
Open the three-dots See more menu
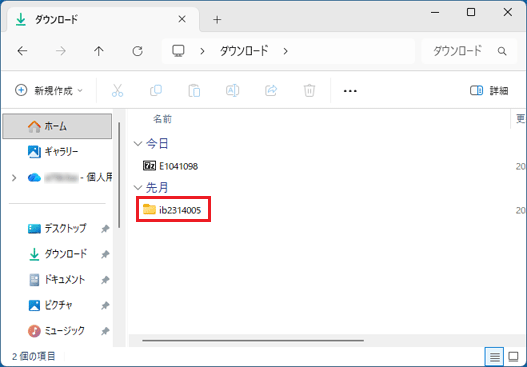coord(350,91)
